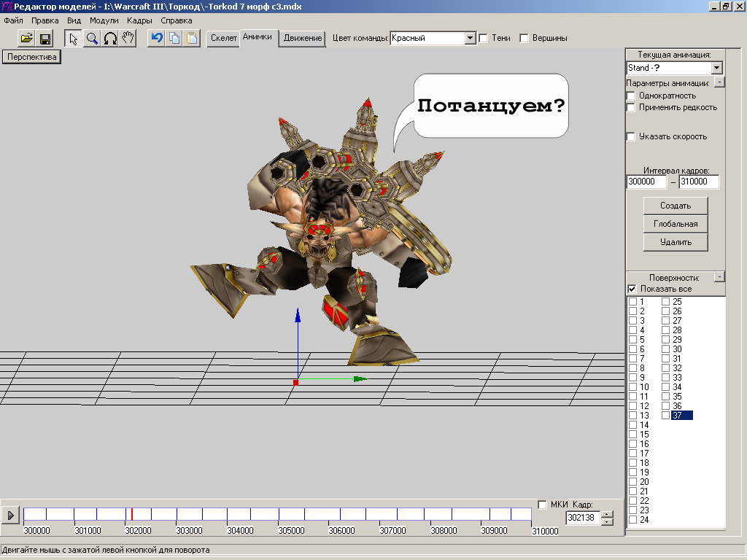This screenshot has width=747, height=560.
Task: Click timeline at the 305000 mark
Action: 279,515
